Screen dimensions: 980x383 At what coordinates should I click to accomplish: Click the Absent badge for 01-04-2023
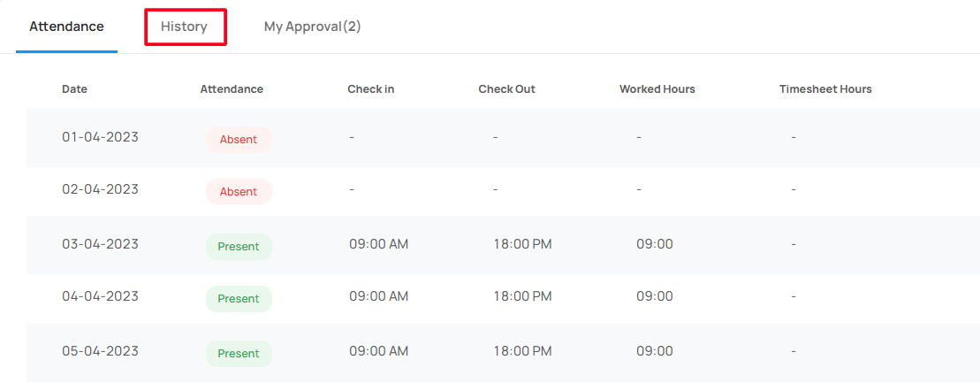239,140
